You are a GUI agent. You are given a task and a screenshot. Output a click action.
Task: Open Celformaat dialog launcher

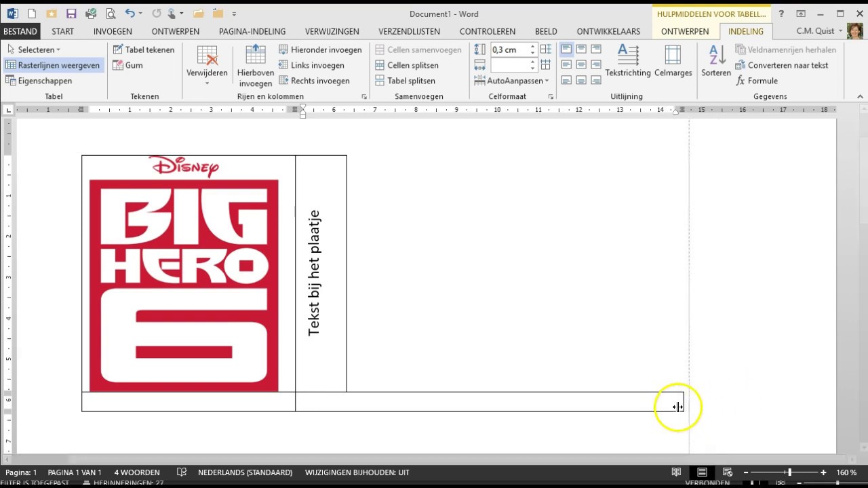(551, 97)
